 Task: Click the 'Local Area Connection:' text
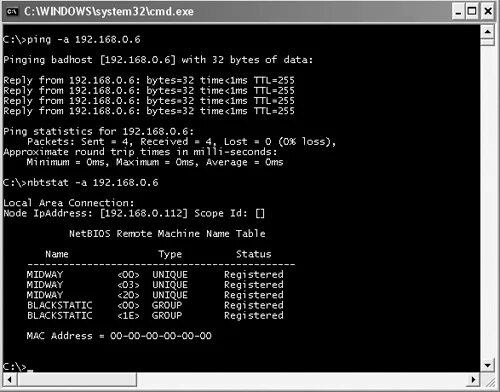pyautogui.click(x=69, y=203)
